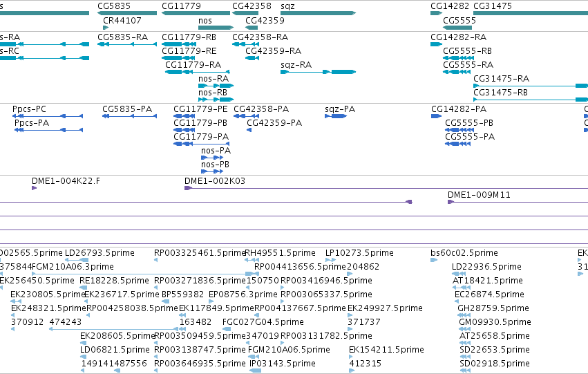This screenshot has width=588, height=374.
Task: Click the CG42358-RA transcript
Action: (245, 44)
